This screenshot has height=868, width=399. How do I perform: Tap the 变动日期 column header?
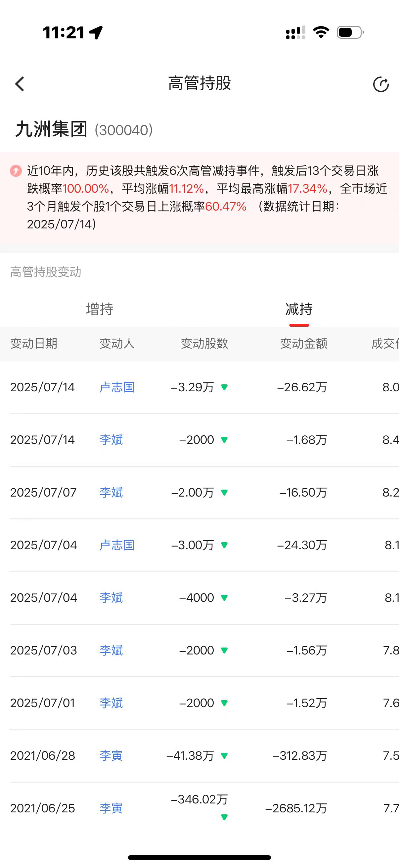[34, 344]
